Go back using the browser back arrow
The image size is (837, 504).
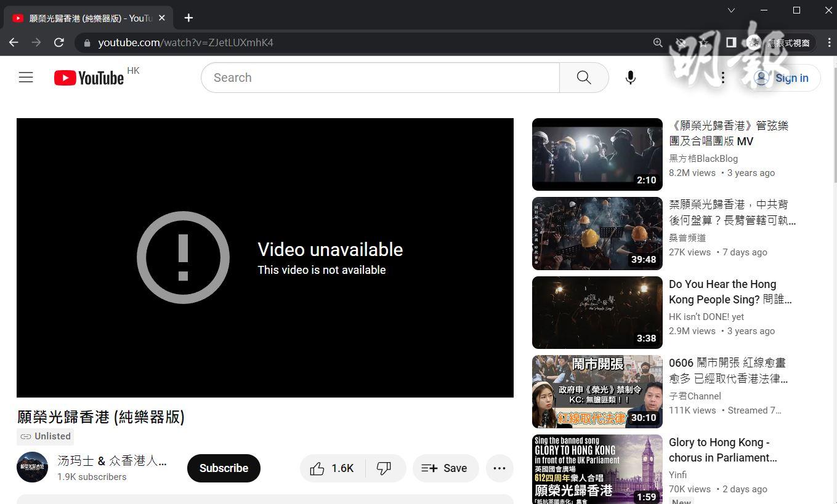[x=14, y=42]
